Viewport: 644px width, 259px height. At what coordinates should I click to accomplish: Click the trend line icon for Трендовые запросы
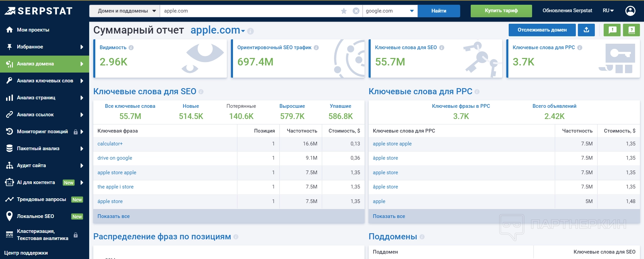[9, 199]
